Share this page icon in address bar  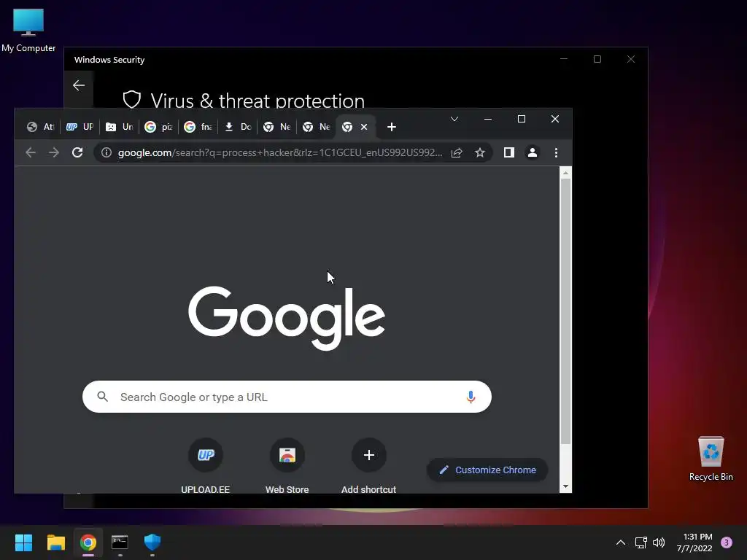[457, 152]
